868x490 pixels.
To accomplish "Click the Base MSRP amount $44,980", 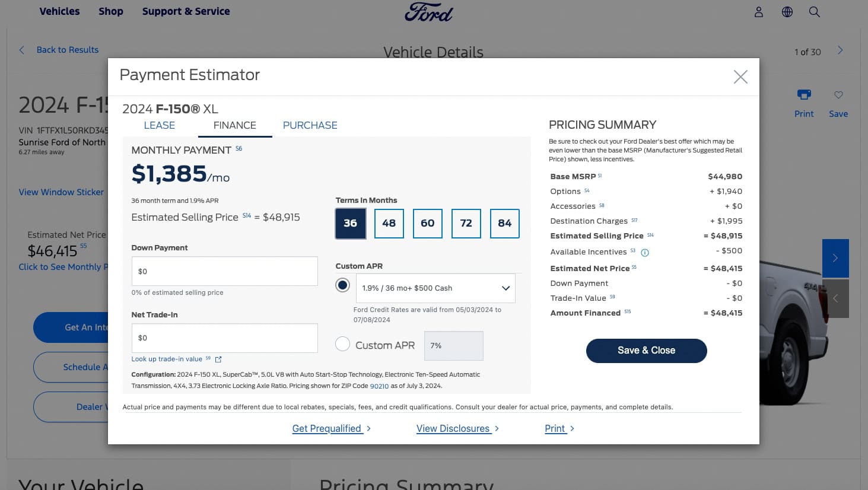I will pos(725,177).
